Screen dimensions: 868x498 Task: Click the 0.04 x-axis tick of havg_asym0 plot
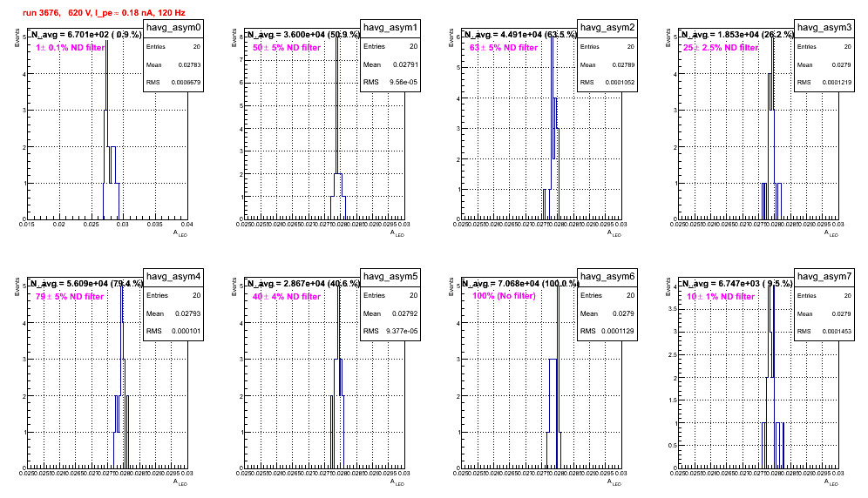(x=187, y=224)
